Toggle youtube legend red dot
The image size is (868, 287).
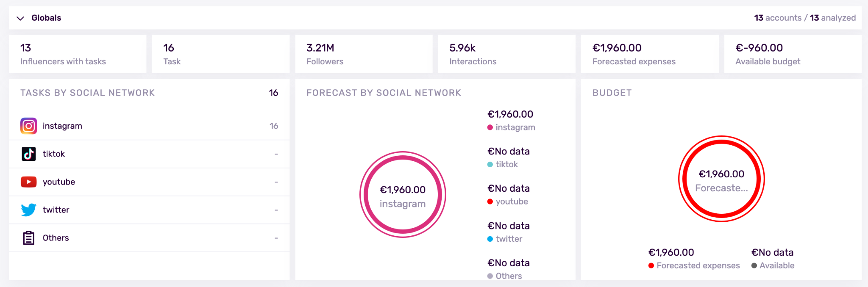coord(490,202)
